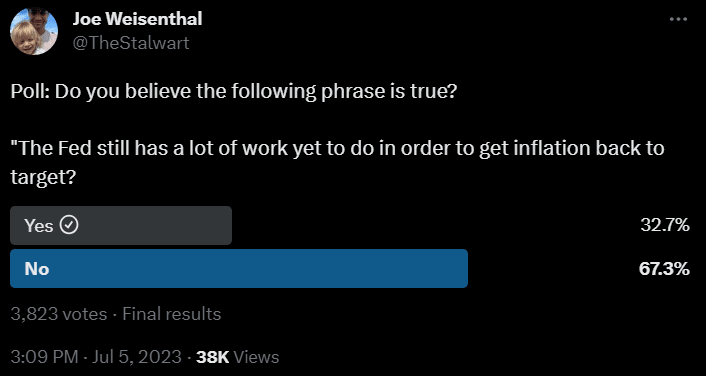Click the voted checkmark icon beside Yes
The image size is (706, 376).
(x=69, y=225)
